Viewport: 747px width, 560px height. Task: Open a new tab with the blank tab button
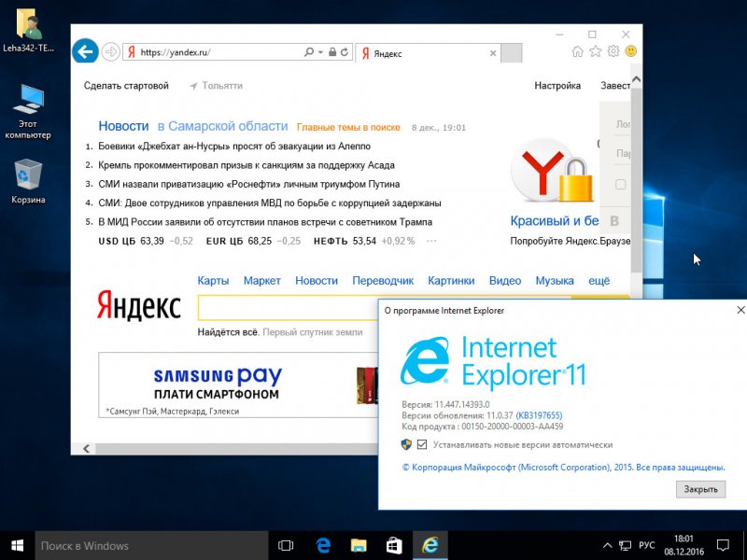click(512, 53)
